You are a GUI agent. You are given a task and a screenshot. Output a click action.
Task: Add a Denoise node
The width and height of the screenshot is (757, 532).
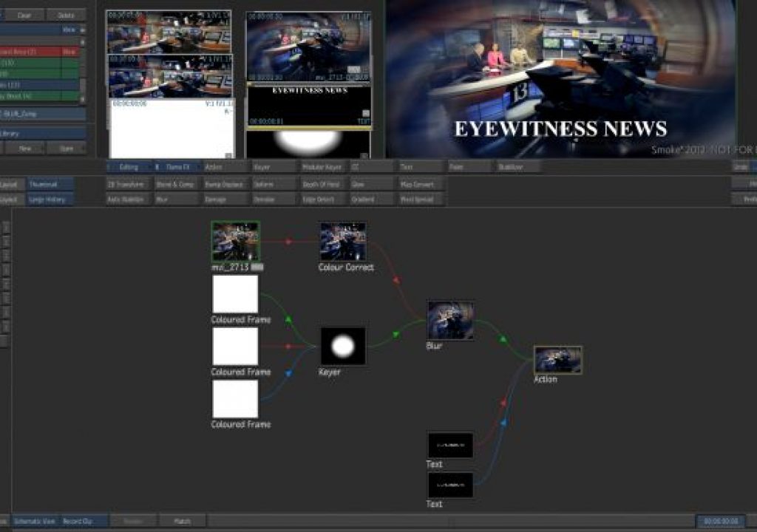click(x=275, y=199)
